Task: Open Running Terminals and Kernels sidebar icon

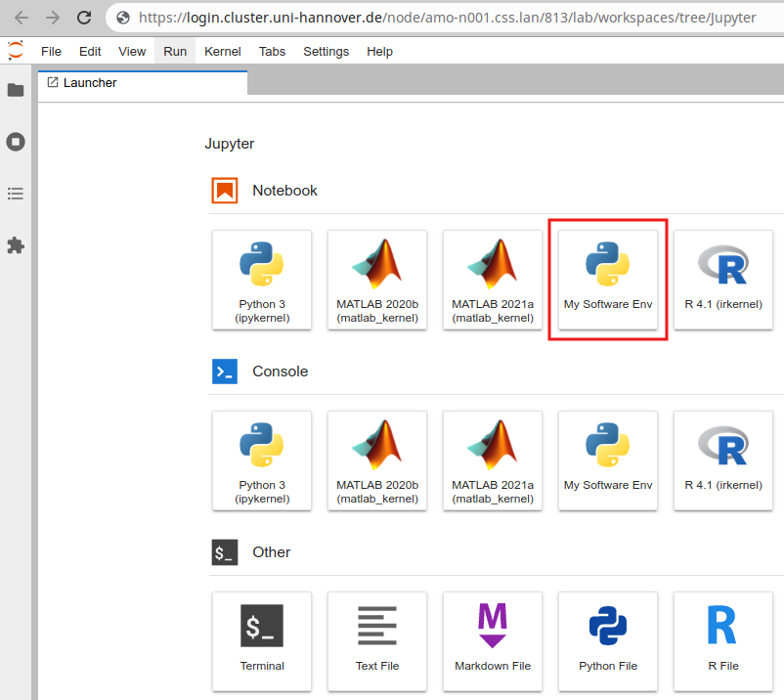Action: pyautogui.click(x=16, y=142)
